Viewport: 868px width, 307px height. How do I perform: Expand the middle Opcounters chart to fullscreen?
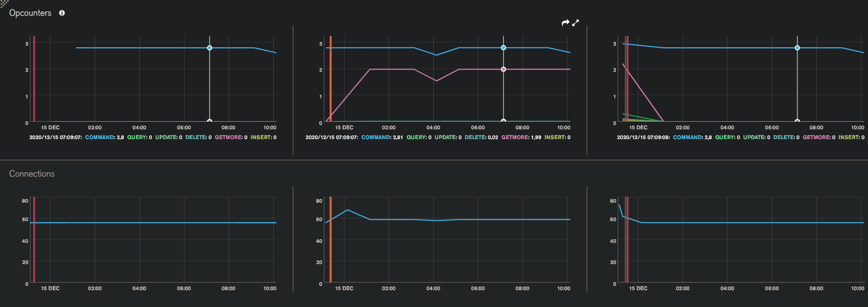point(576,23)
